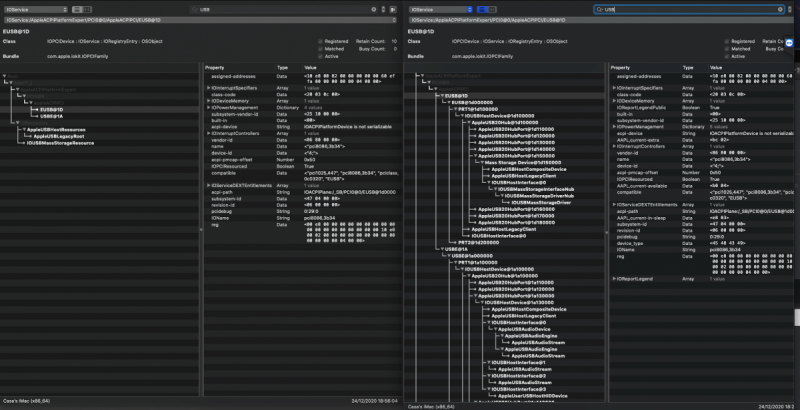Click the blue floating icon at right window edge
Viewport: 800px width, 410px height.
click(x=790, y=43)
